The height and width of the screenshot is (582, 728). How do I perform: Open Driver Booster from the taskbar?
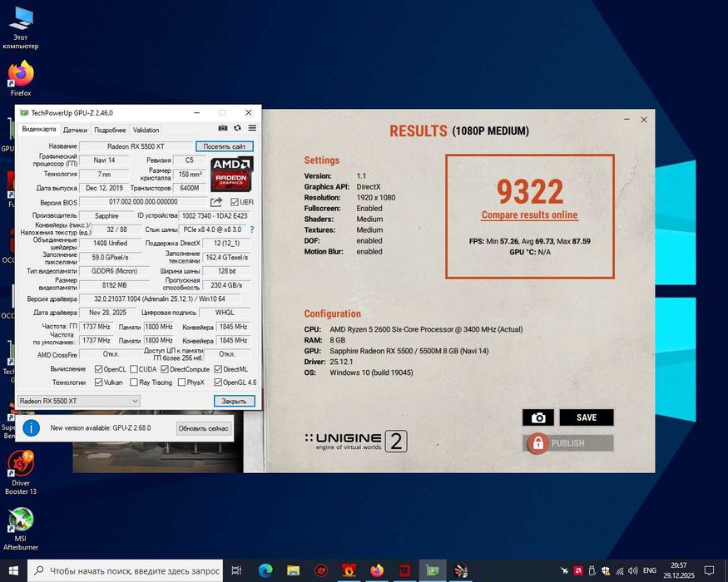321,570
